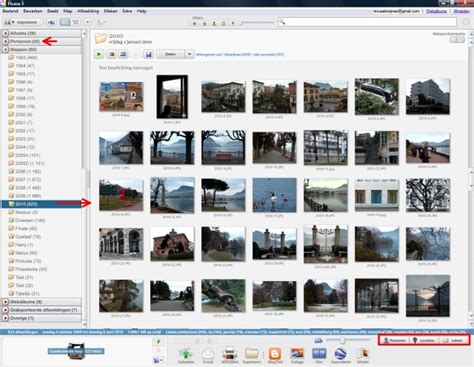Click the upload to web albums toolbar icon
474x367 pixels.
coord(51,22)
